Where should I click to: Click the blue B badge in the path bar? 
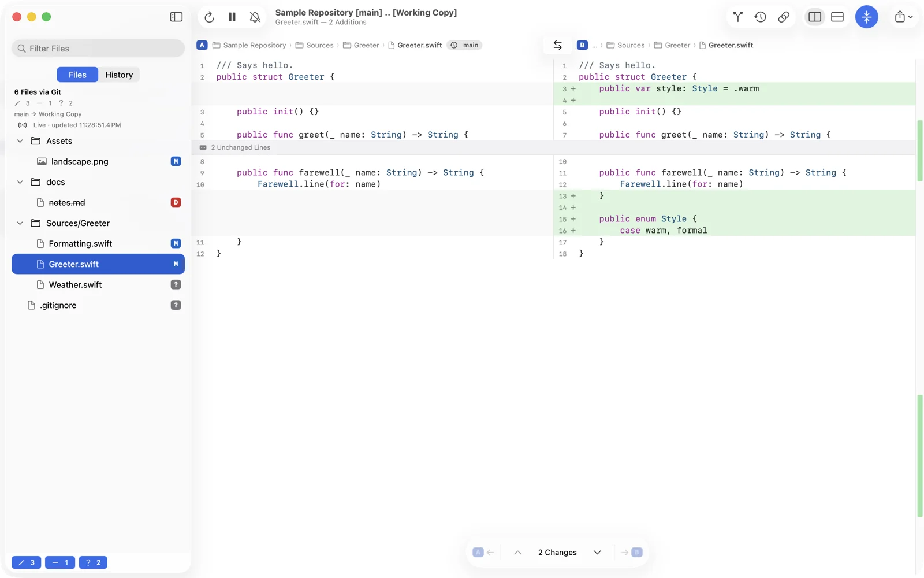582,45
